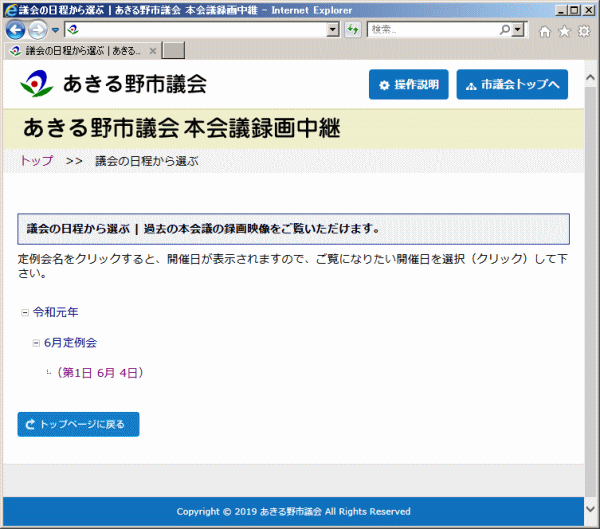The width and height of the screenshot is (600, 529).
Task: Open the search provider dropdown arrow
Action: coord(518,29)
